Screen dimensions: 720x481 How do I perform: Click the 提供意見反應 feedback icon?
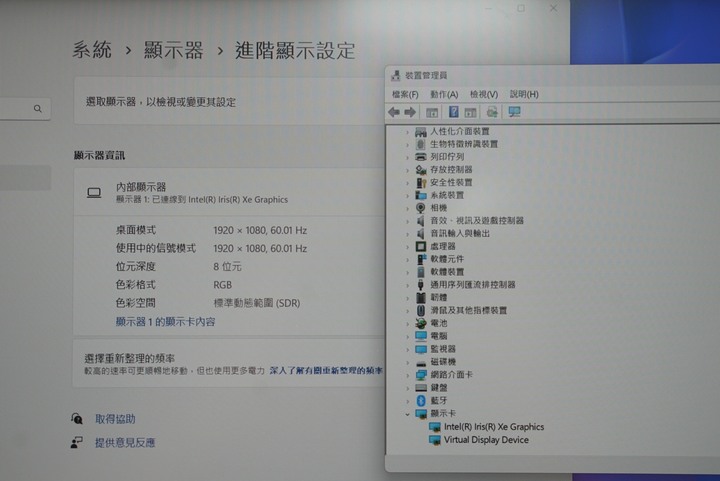pyautogui.click(x=77, y=442)
